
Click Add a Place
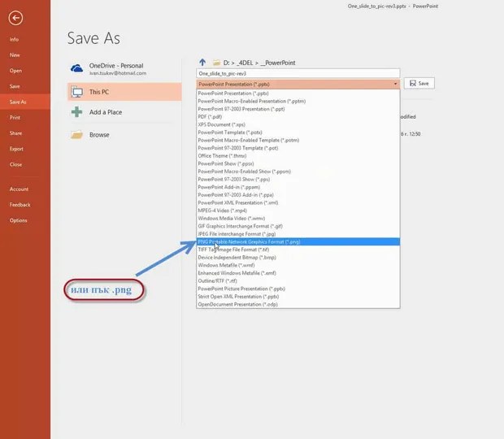coord(124,112)
